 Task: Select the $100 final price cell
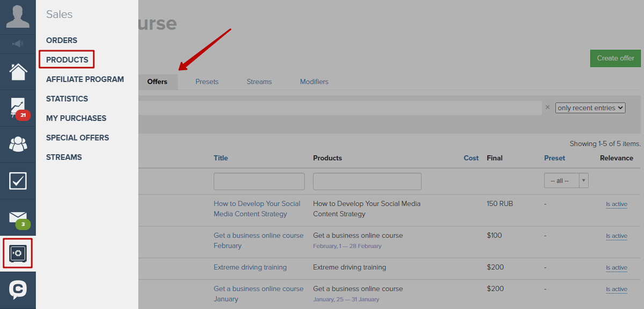494,235
